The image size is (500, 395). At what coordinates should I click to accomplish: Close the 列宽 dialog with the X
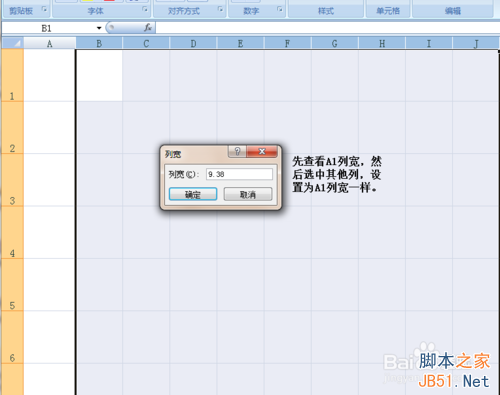262,151
